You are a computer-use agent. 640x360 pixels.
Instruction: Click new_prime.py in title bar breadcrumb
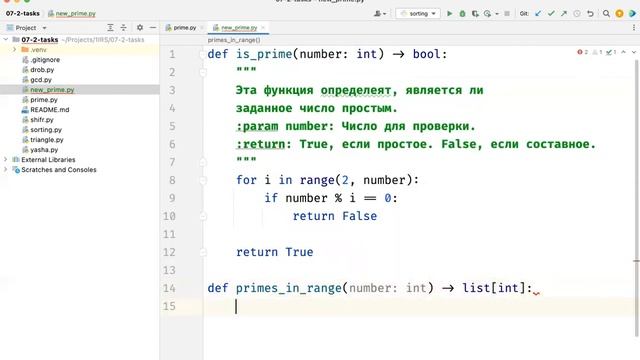pyautogui.click(x=76, y=13)
